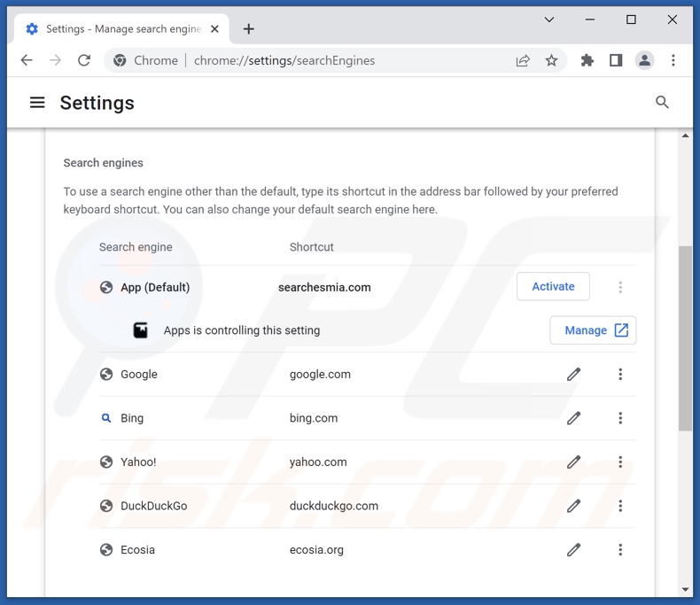
Task: Click the forward navigation arrow
Action: [x=55, y=60]
